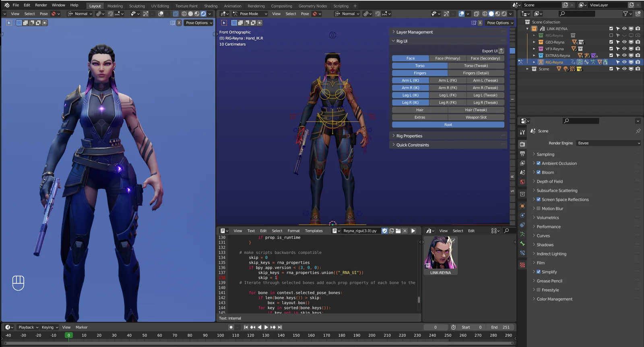The image size is (644, 347).
Task: Open the Object properties tab icon
Action: [522, 206]
